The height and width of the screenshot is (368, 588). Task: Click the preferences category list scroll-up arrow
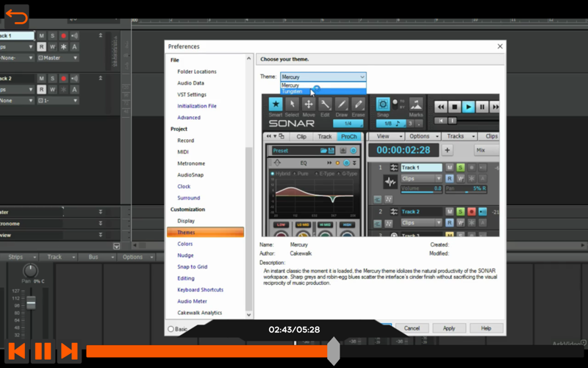[x=248, y=59]
